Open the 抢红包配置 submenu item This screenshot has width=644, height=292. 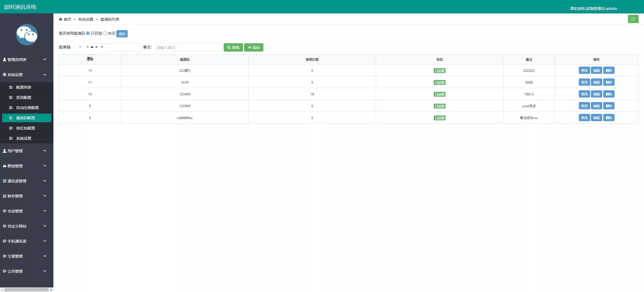point(25,128)
